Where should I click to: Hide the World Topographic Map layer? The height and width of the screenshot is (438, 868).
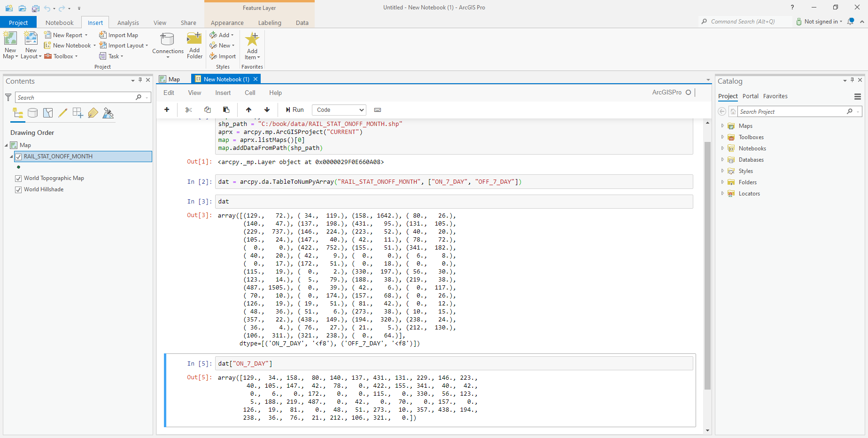[18, 178]
